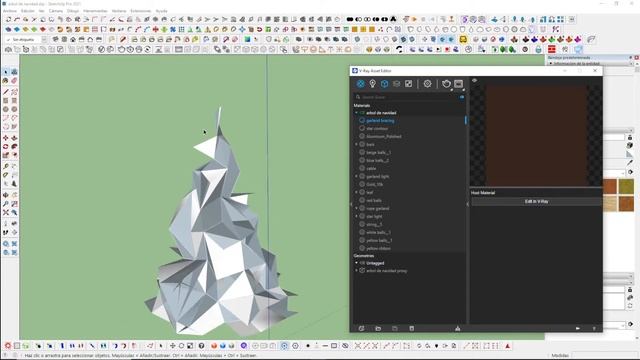Click the 'Edit in V-Ray' button
Viewport: 640px width, 360px height.
[536, 202]
